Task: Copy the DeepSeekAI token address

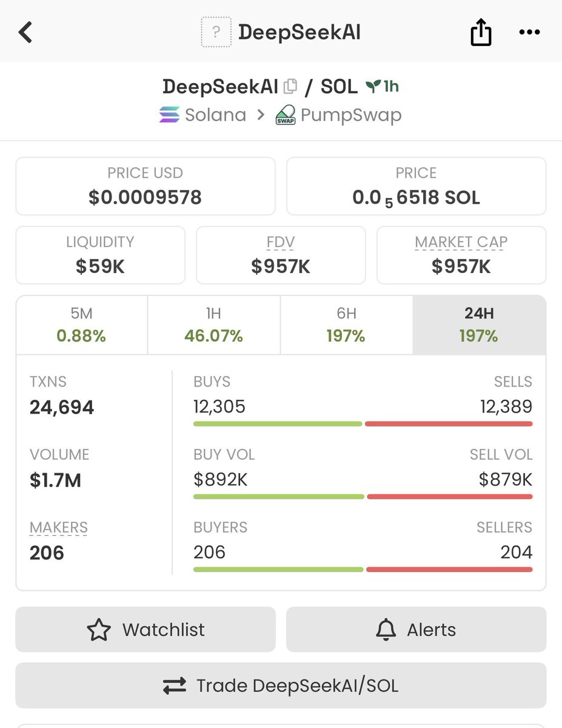Action: tap(290, 86)
